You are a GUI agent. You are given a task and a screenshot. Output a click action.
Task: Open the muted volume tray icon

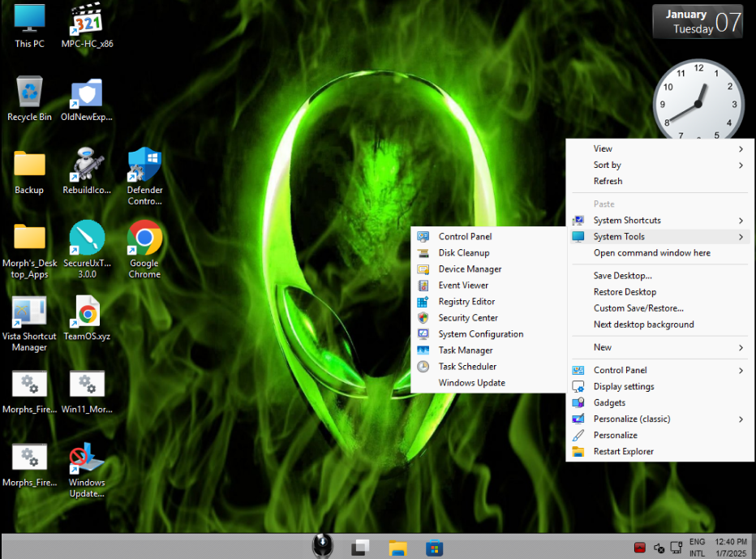point(659,548)
